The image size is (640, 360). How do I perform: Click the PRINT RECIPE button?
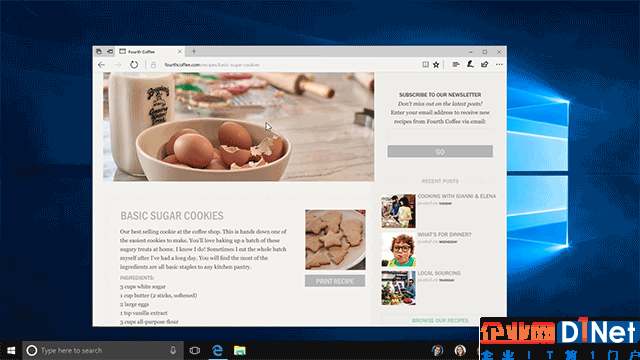point(335,281)
